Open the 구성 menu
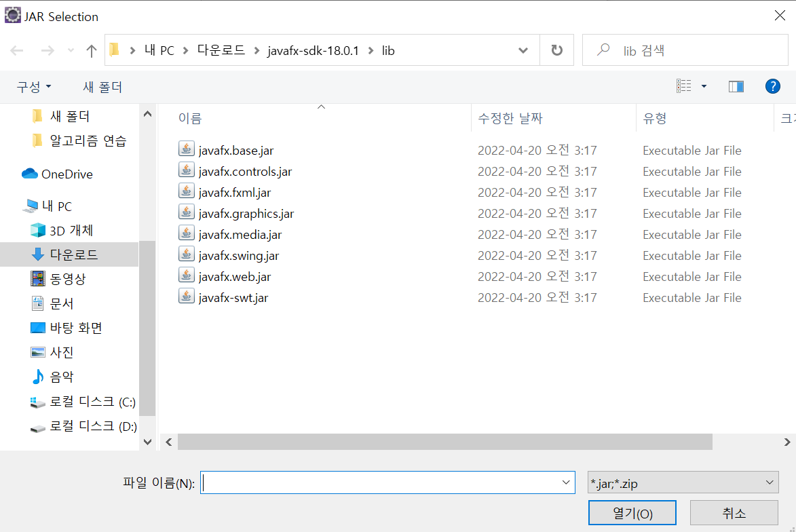Image resolution: width=796 pixels, height=532 pixels. (33, 87)
